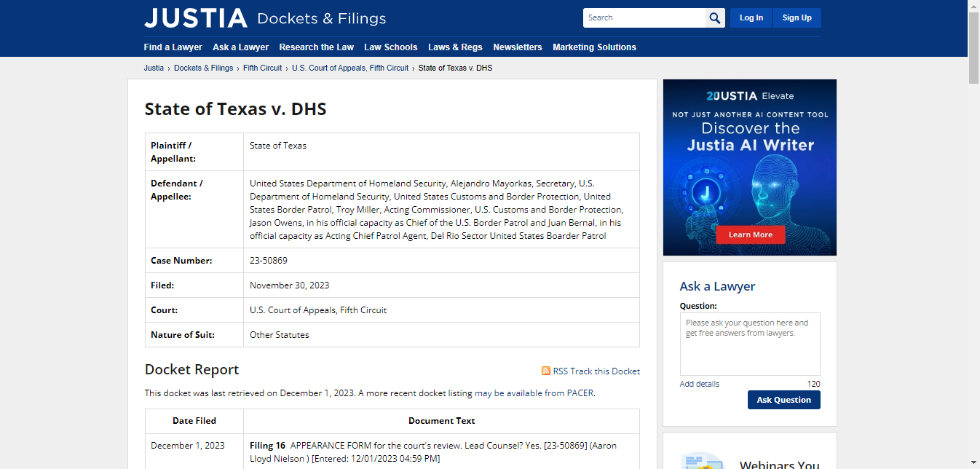Click the scrollbar up arrow
This screenshot has height=469, width=980.
coord(973,6)
